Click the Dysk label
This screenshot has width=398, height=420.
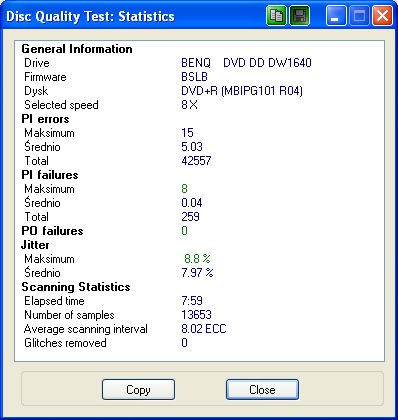pos(36,91)
